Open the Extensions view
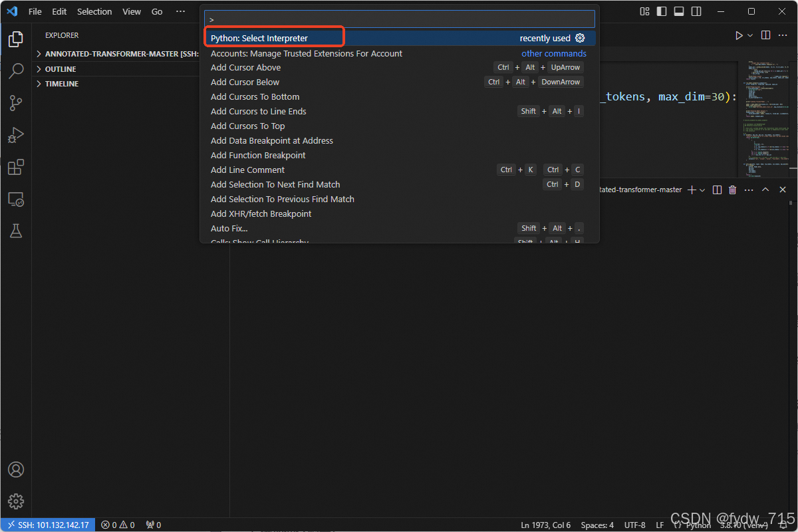This screenshot has height=532, width=798. (16, 167)
